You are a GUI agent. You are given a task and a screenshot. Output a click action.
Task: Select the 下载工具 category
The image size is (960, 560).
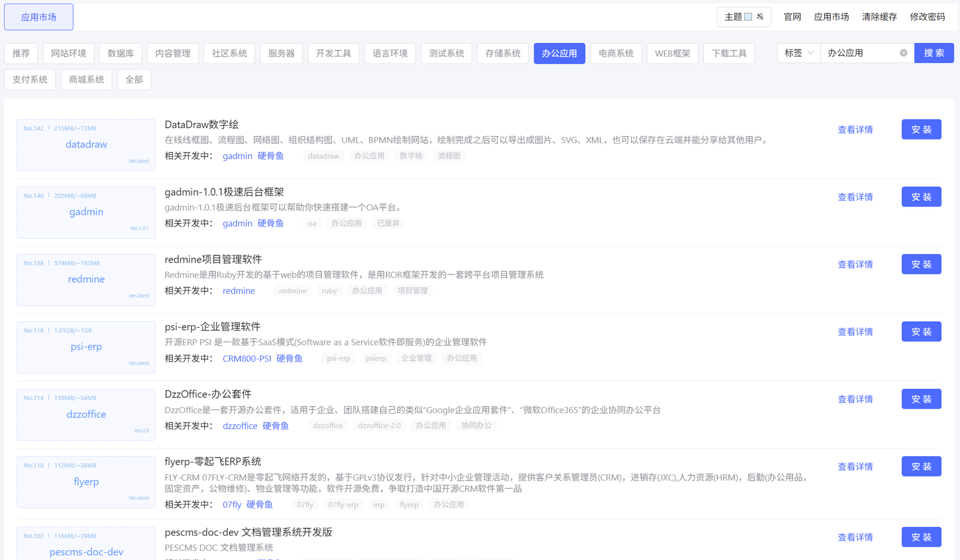pos(729,53)
